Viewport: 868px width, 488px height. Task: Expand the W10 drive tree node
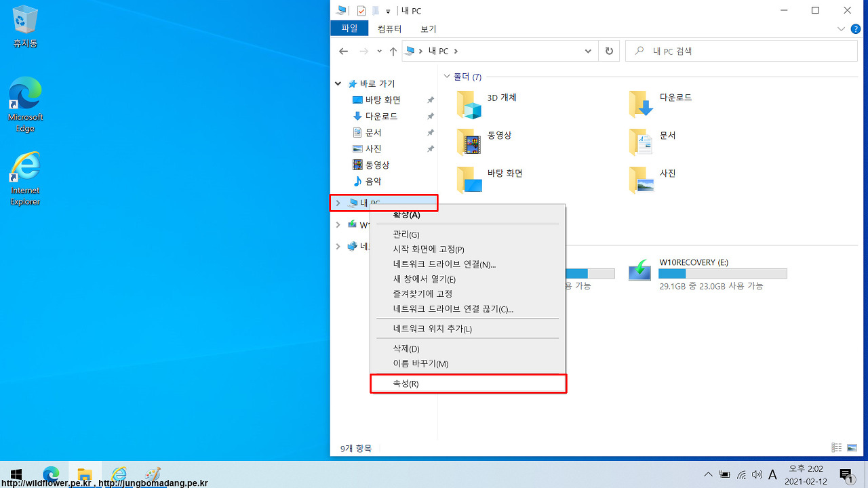[338, 225]
